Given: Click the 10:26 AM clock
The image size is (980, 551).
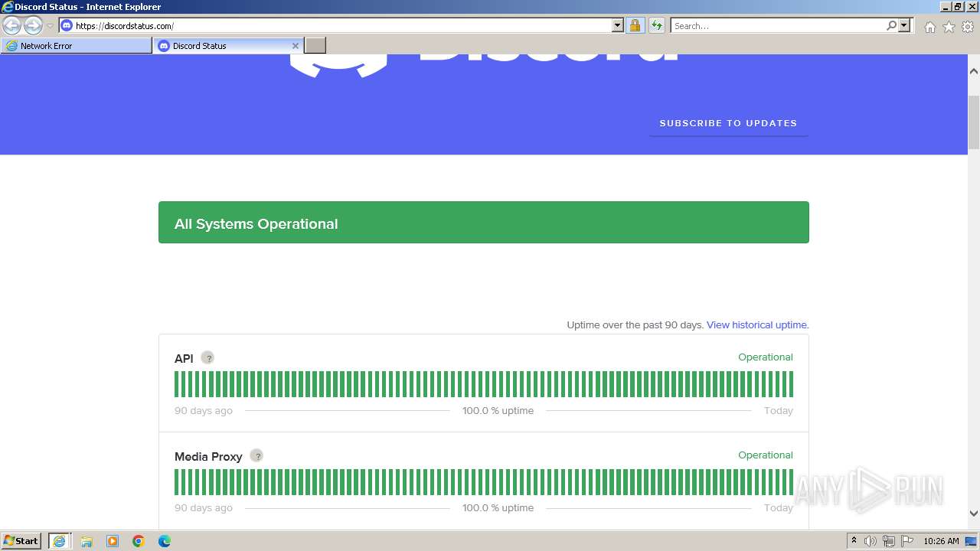Looking at the screenshot, I should [x=941, y=541].
